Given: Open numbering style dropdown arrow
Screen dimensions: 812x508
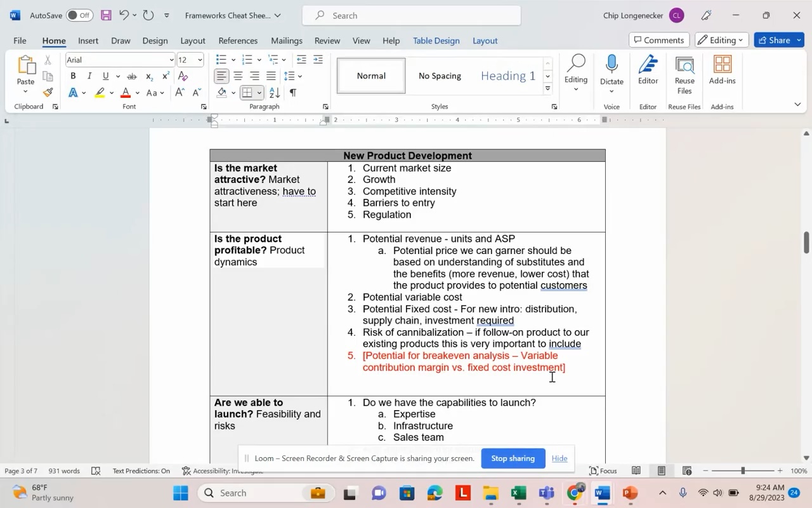Looking at the screenshot, I should 260,60.
